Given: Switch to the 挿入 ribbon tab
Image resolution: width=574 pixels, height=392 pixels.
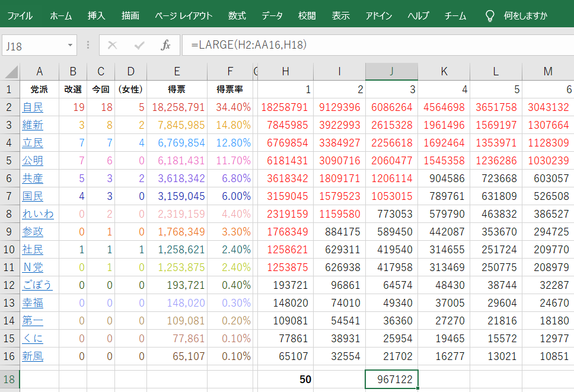Looking at the screenshot, I should [96, 16].
